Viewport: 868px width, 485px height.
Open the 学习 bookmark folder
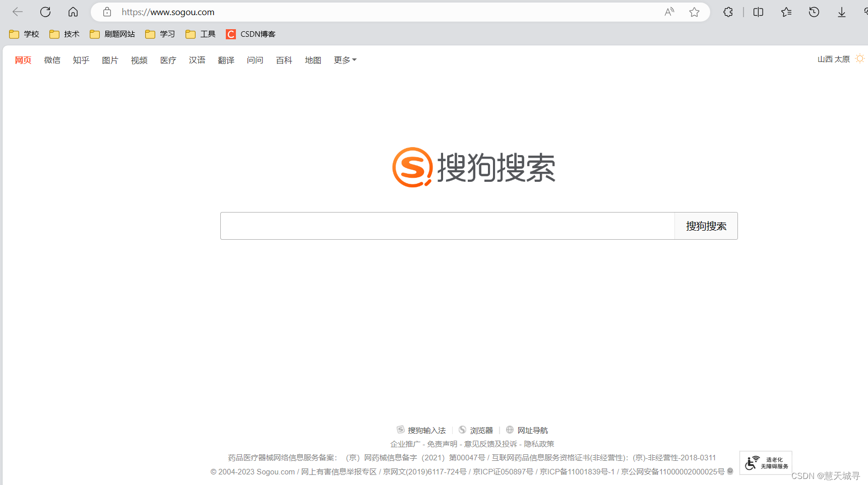pyautogui.click(x=160, y=34)
